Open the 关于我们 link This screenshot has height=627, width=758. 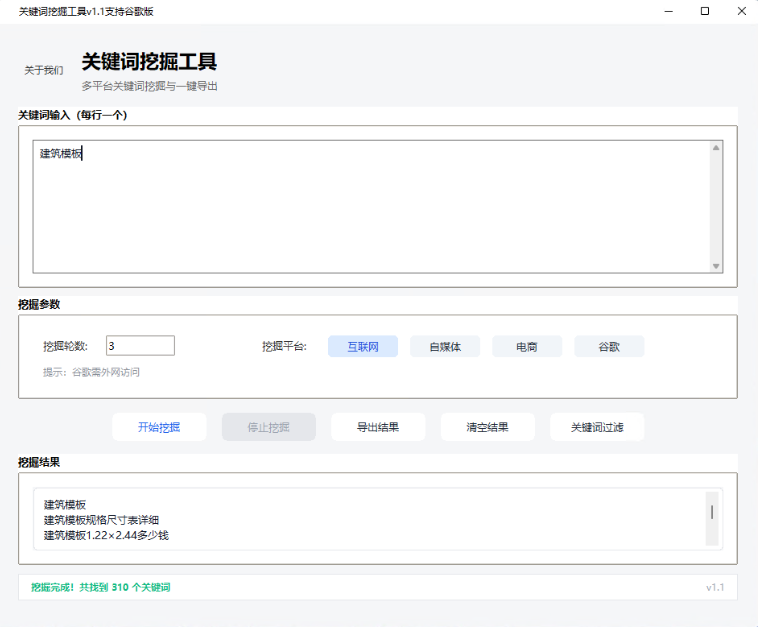pos(44,71)
